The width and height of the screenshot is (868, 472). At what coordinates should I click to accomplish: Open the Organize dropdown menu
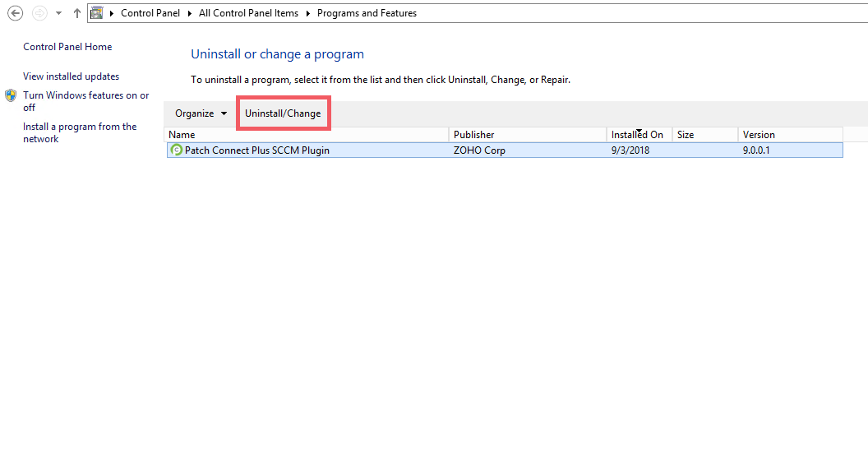pos(201,113)
